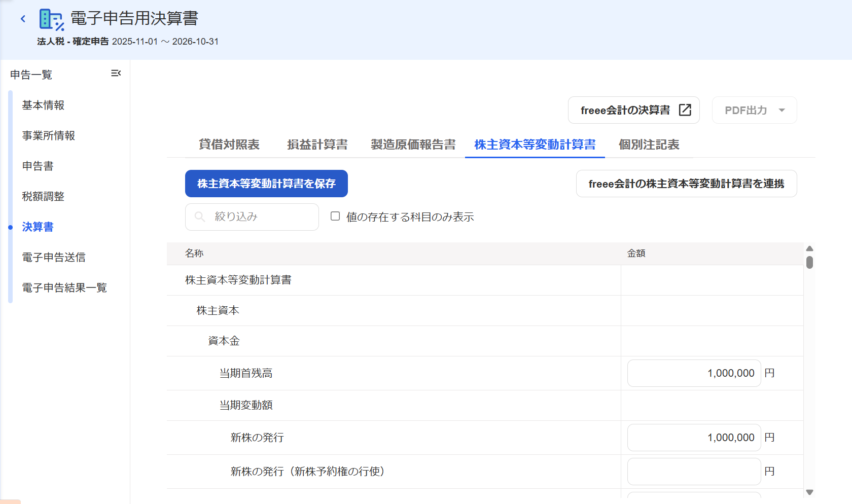Switch to the 損益計算書 tab
852x504 pixels.
317,145
